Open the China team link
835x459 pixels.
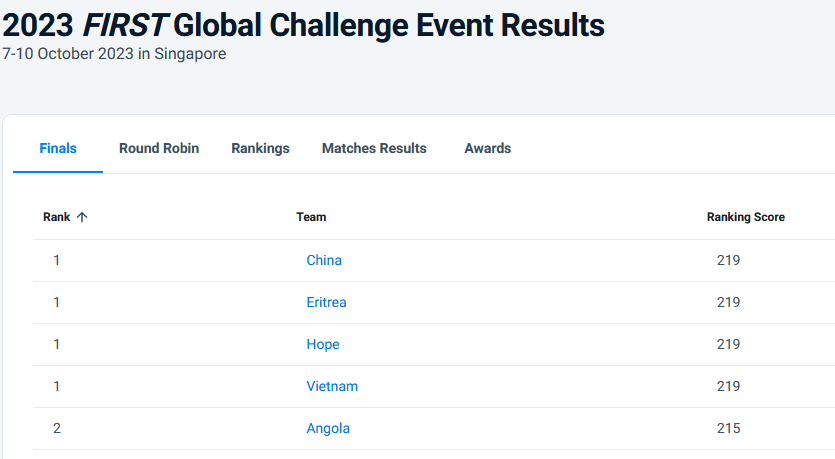point(324,260)
